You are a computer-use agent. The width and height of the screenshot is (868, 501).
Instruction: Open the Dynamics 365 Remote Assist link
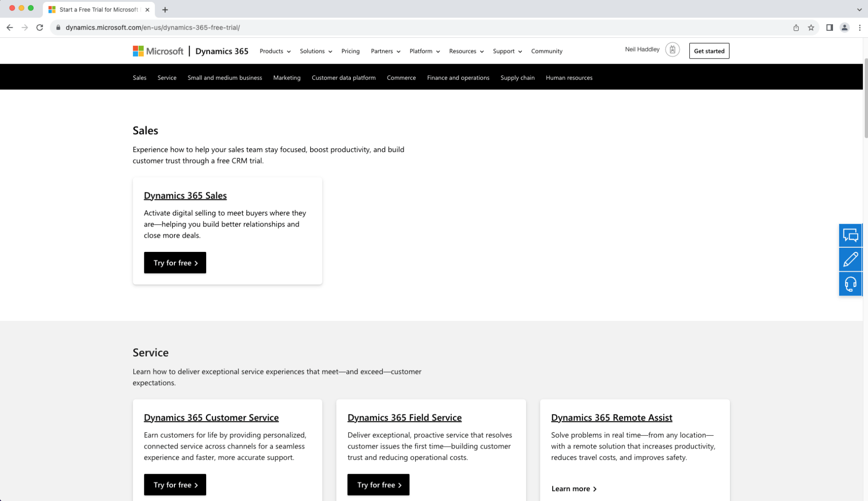coord(612,417)
